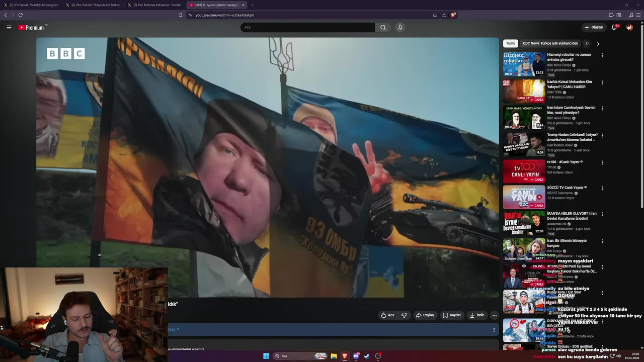Save video with the 'Kaydet' button
Viewport: 644px width, 362px height.
(x=452, y=315)
